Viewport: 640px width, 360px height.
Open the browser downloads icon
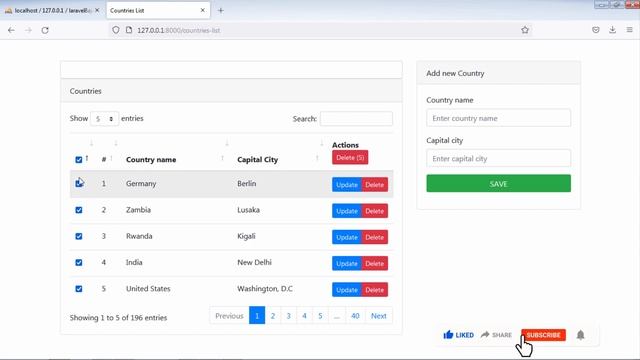pos(613,30)
